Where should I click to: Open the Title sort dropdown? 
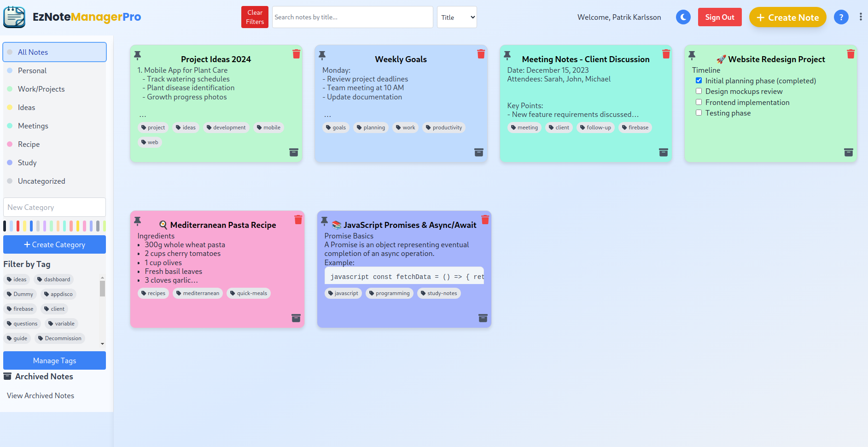coord(457,17)
